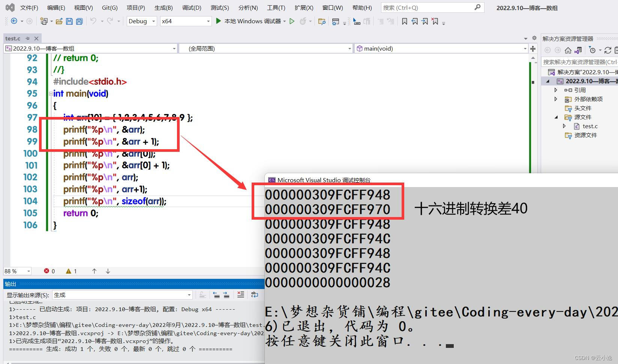
Task: Click the Save All double-disk icon
Action: [79, 21]
